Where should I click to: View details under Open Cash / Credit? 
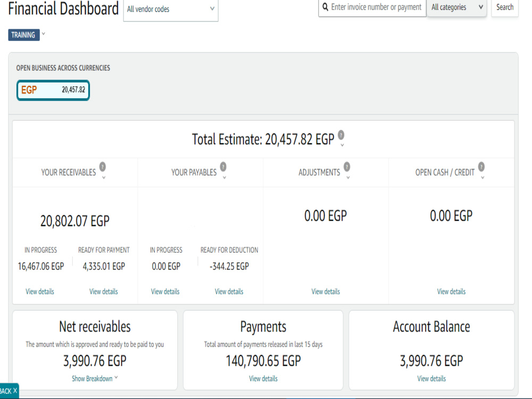(451, 292)
